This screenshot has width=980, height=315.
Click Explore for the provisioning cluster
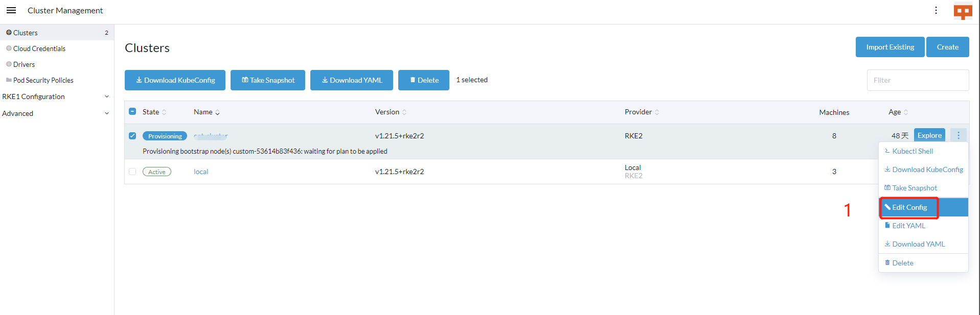(x=929, y=135)
